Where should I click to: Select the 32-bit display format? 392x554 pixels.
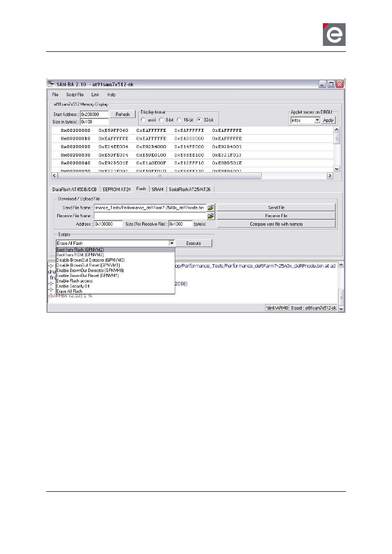(x=199, y=120)
